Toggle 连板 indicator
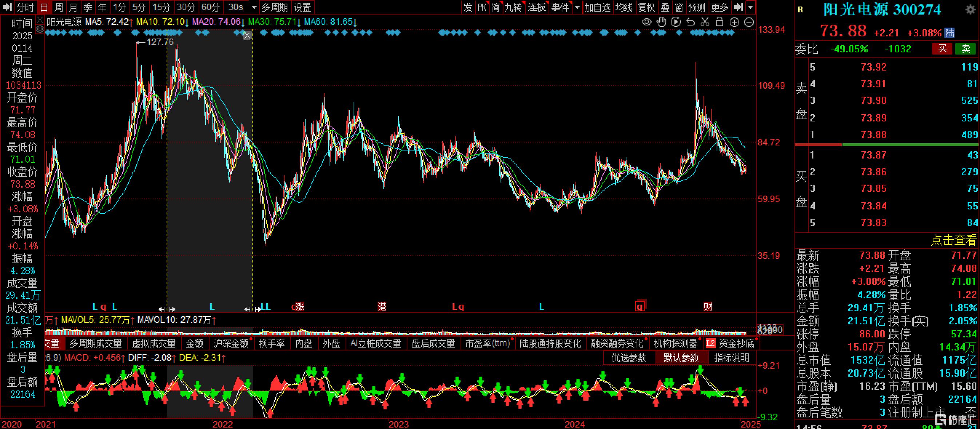The height and width of the screenshot is (429, 980). (537, 7)
